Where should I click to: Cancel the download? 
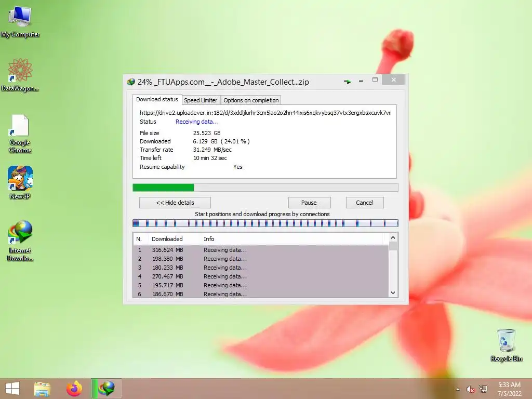tap(365, 203)
